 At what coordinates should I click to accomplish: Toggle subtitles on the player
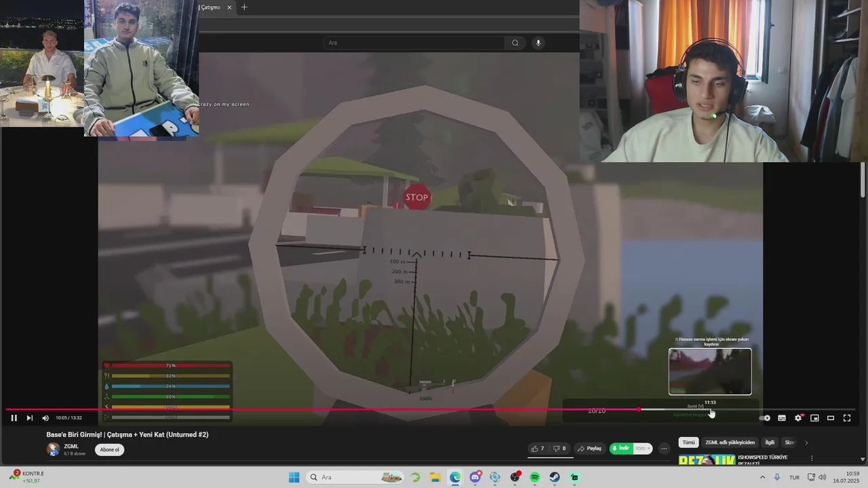782,418
